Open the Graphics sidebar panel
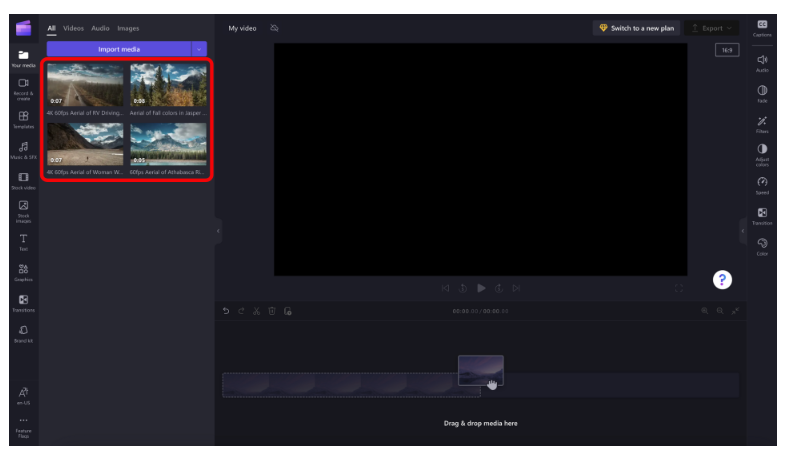Screen dimensions: 802x463 coord(24,273)
